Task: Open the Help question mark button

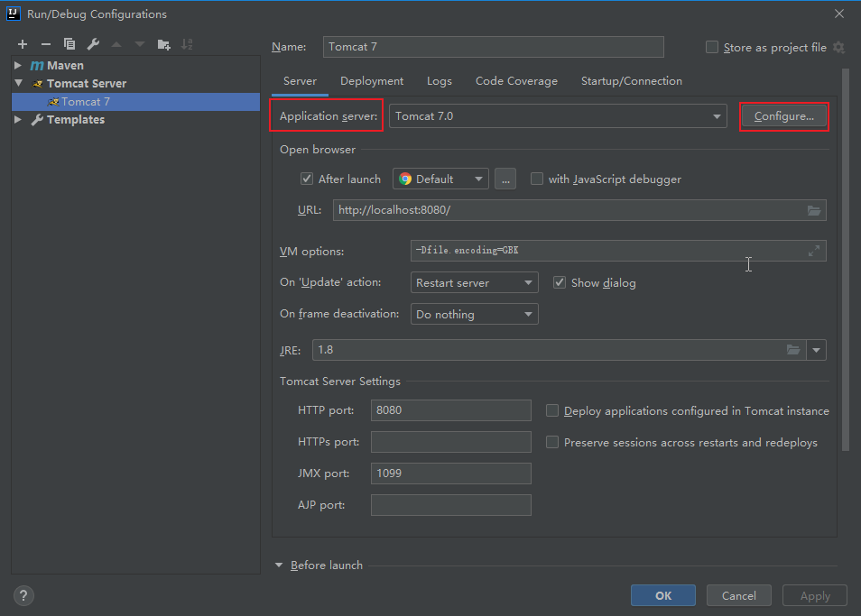Action: [x=24, y=595]
